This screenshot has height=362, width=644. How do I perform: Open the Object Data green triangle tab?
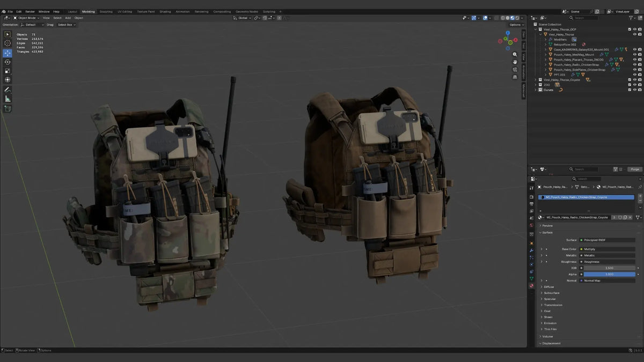[531, 279]
